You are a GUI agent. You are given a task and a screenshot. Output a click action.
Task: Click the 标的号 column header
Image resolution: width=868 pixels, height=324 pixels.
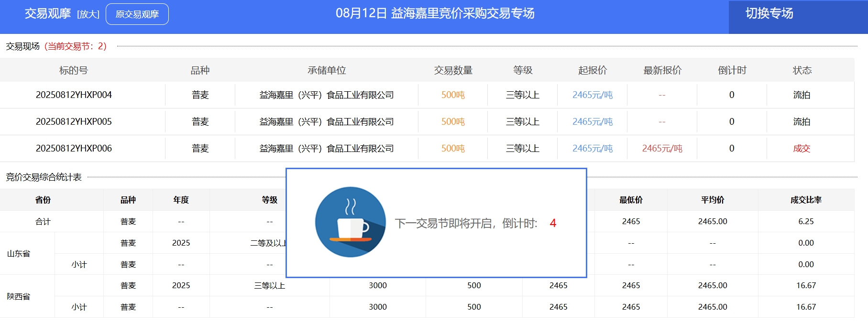click(x=74, y=70)
